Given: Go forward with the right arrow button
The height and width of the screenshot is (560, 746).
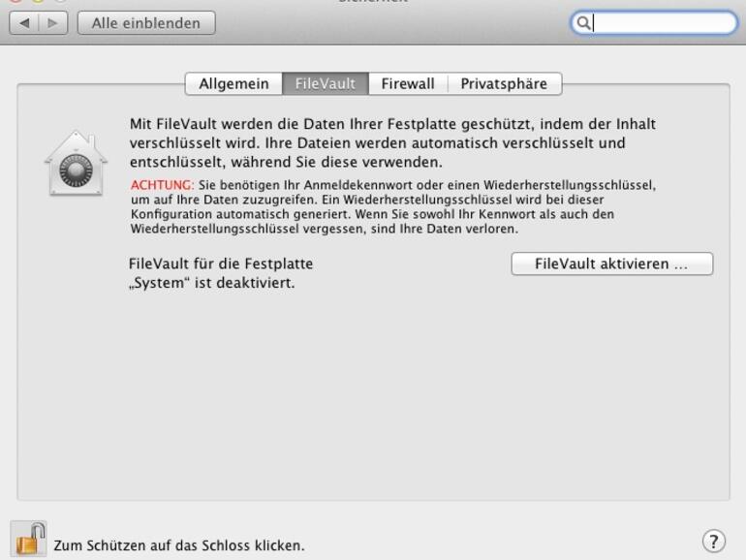Looking at the screenshot, I should pyautogui.click(x=53, y=23).
